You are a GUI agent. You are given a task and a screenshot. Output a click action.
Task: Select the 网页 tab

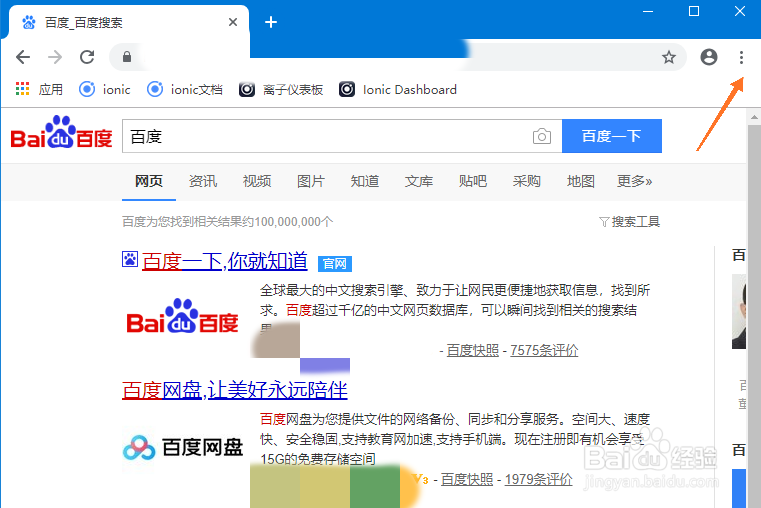coord(149,181)
